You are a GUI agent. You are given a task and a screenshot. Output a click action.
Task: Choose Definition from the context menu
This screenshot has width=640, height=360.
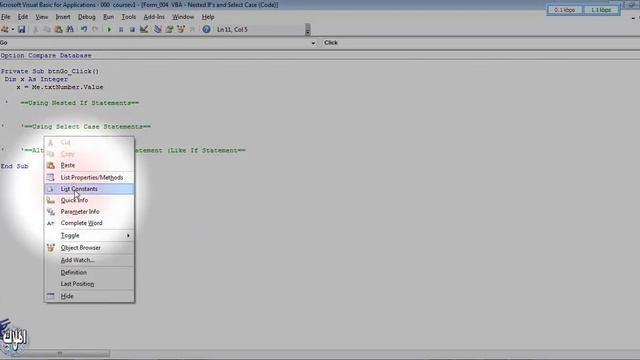coord(89,272)
